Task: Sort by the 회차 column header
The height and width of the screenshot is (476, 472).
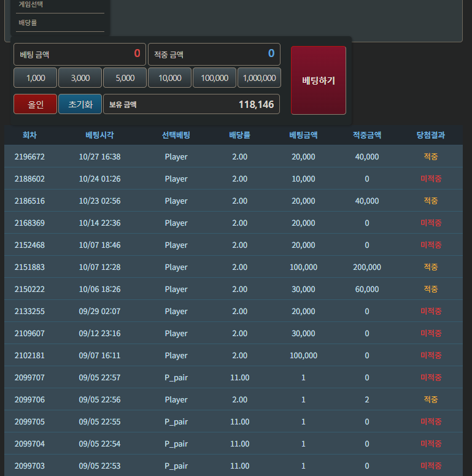Action: (x=29, y=135)
